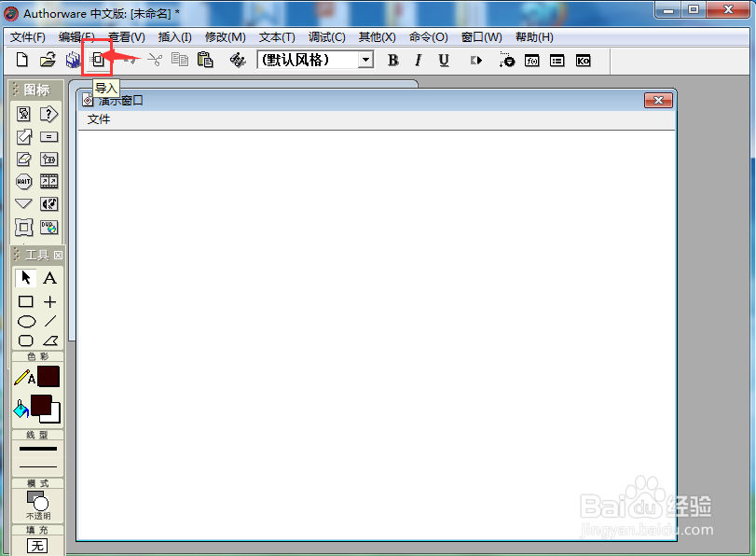Select the thin line style
The width and height of the screenshot is (756, 556).
(x=38, y=466)
